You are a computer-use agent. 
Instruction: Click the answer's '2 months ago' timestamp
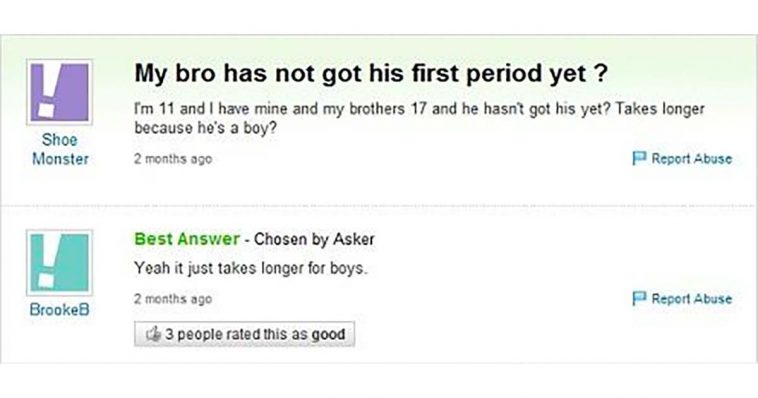(173, 299)
